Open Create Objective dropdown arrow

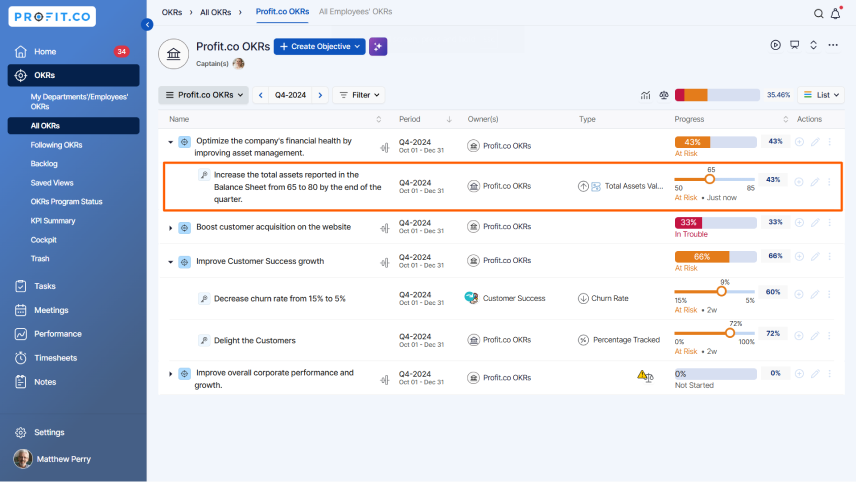click(x=357, y=46)
